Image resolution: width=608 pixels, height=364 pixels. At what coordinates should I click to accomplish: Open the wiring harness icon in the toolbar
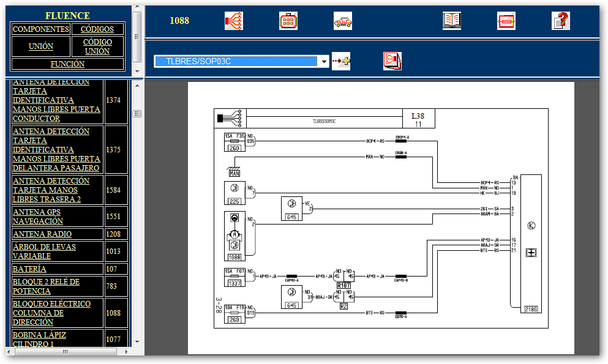point(233,20)
